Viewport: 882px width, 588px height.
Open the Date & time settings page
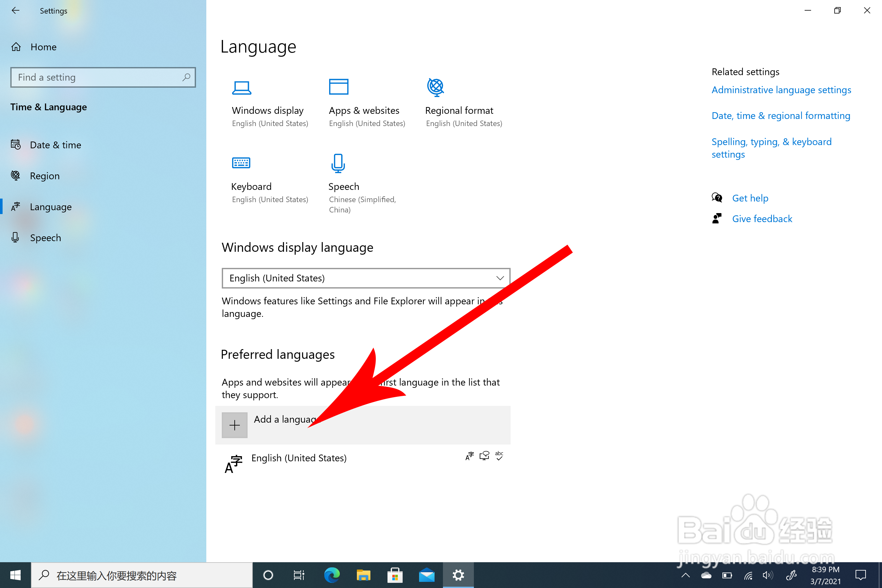coord(55,145)
